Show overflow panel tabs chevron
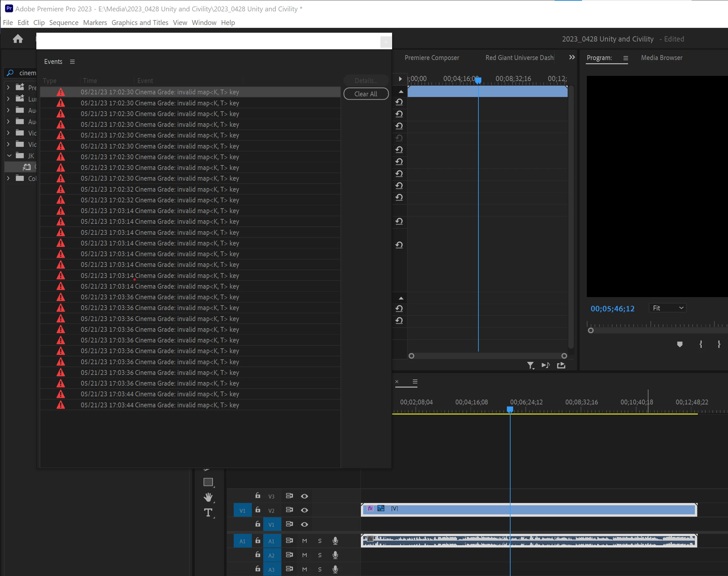 572,57
